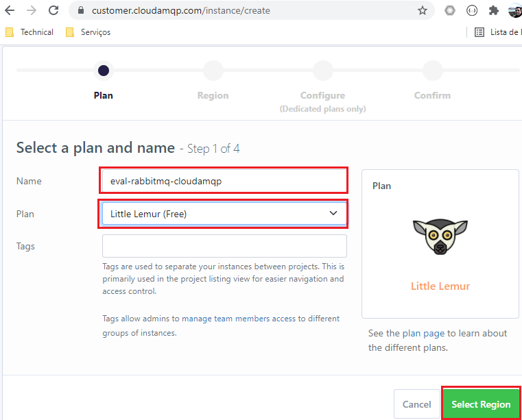Image resolution: width=522 pixels, height=420 pixels.
Task: Click the Select a plan and name heading
Action: (x=95, y=147)
